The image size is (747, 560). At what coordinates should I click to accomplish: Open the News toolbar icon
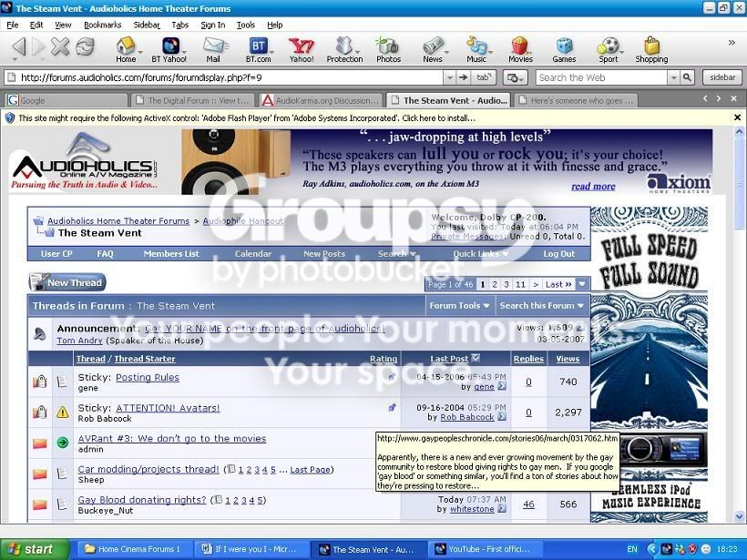(x=433, y=50)
